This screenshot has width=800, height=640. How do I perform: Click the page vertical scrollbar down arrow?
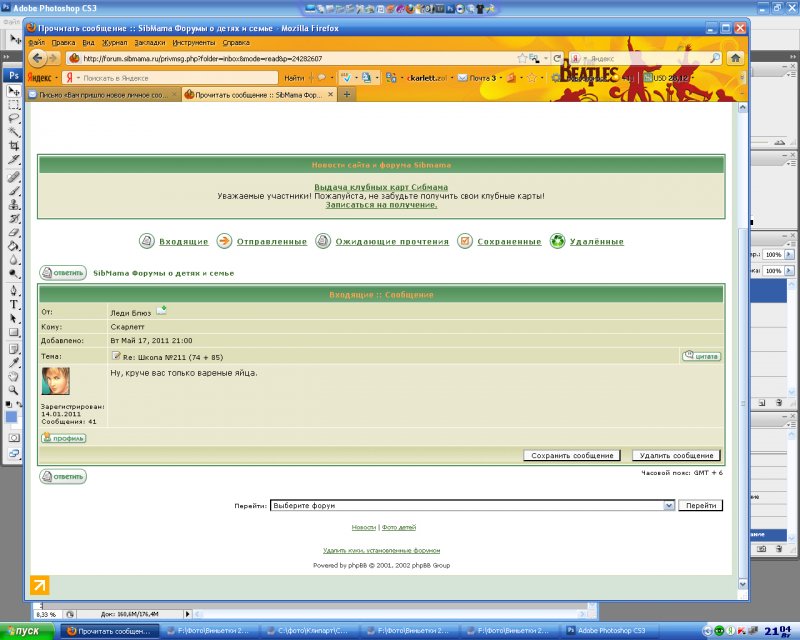point(743,584)
